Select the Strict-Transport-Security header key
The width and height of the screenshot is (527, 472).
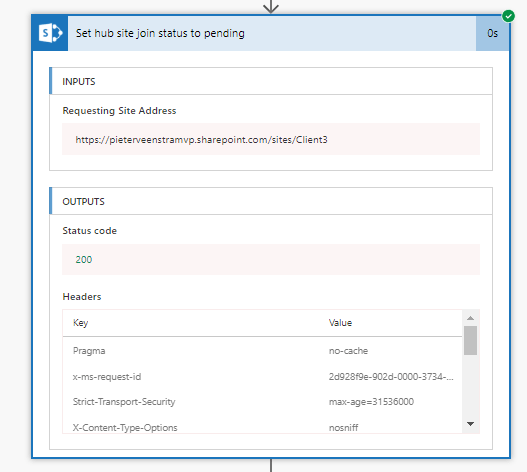point(124,402)
